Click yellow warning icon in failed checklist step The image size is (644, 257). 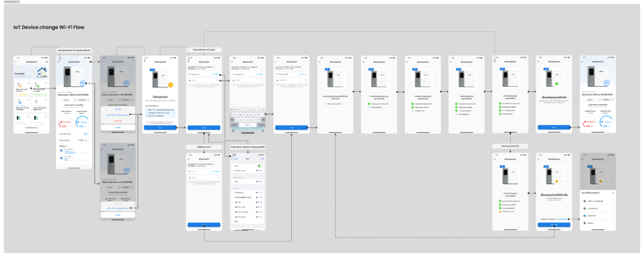(x=500, y=212)
